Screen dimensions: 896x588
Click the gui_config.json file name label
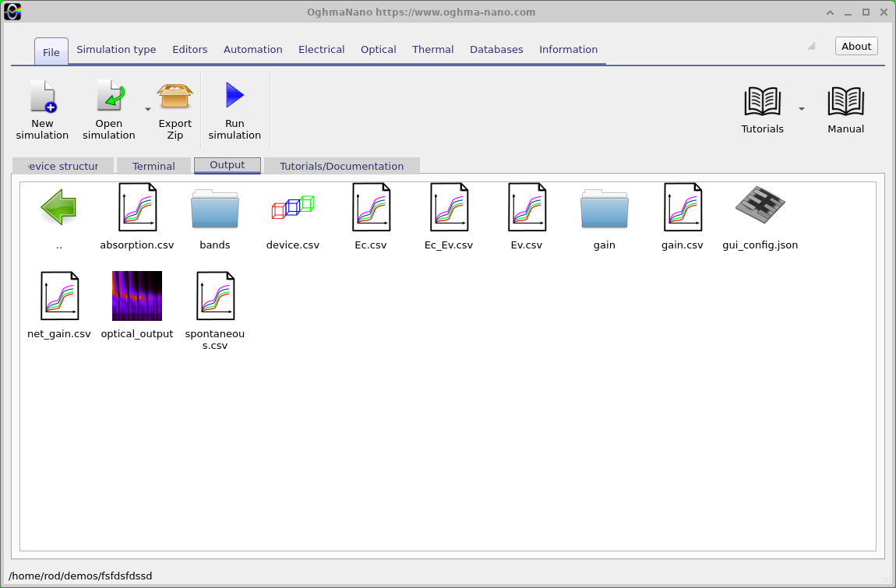point(760,245)
